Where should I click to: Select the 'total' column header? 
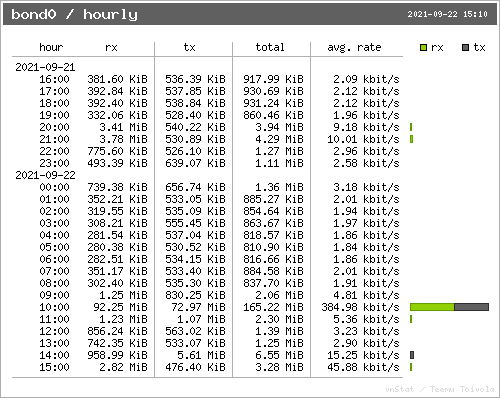(270, 47)
